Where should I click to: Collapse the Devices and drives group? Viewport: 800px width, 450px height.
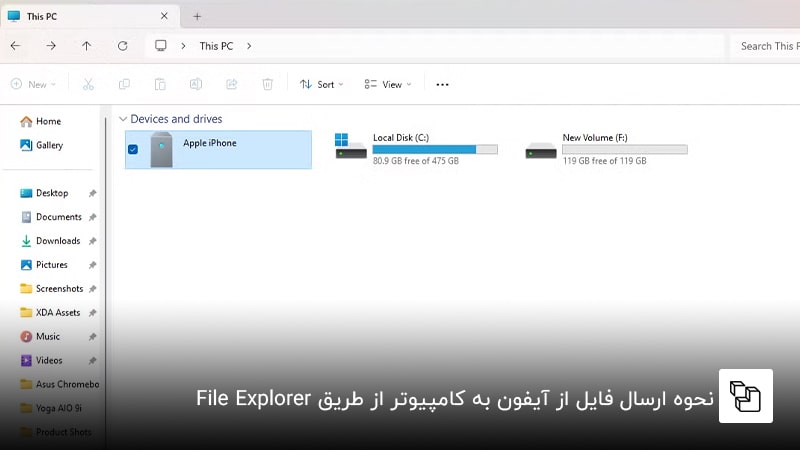pyautogui.click(x=122, y=119)
